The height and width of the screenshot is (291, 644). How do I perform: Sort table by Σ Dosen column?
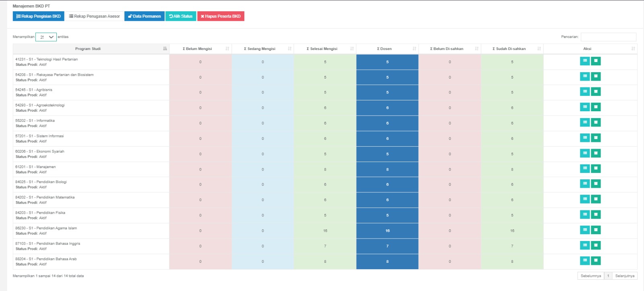click(x=387, y=49)
